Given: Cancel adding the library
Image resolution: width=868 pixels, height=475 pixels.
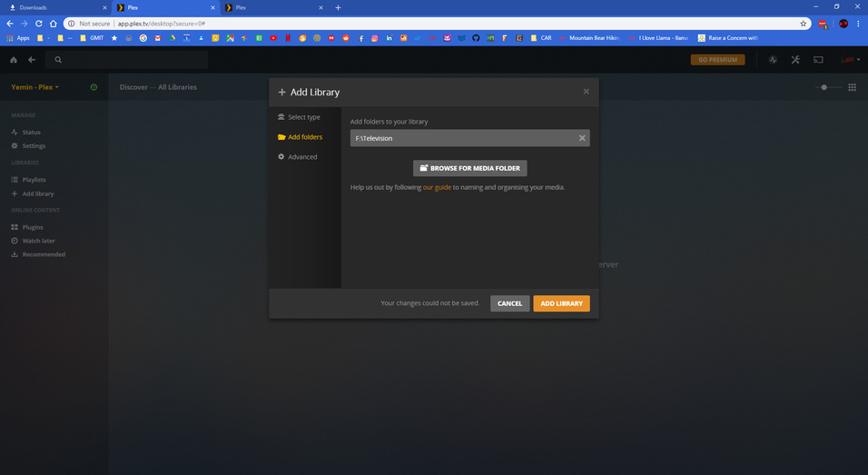Looking at the screenshot, I should point(509,303).
